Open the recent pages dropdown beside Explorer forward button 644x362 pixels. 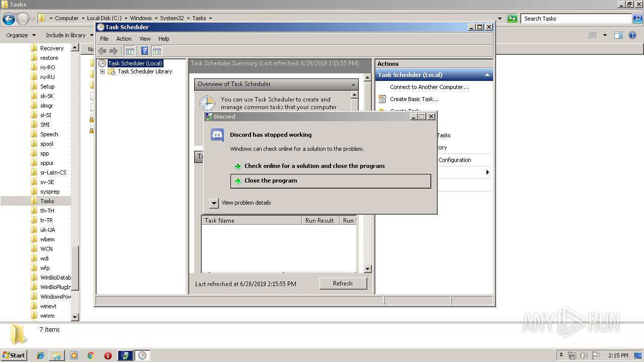pos(33,19)
